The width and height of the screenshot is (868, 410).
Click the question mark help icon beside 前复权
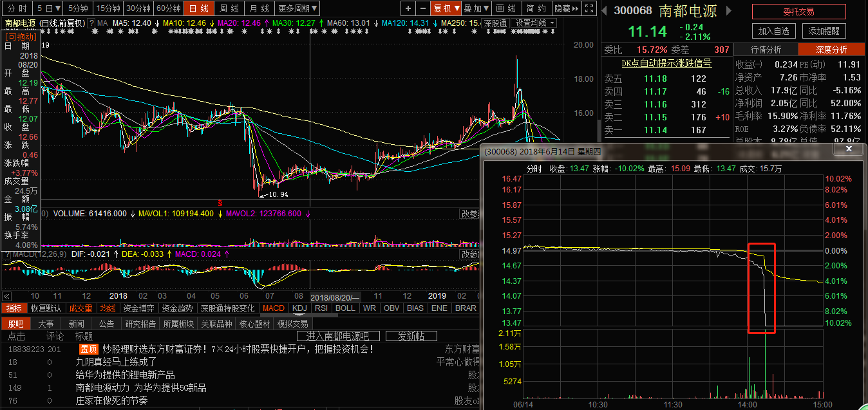pyautogui.click(x=92, y=23)
